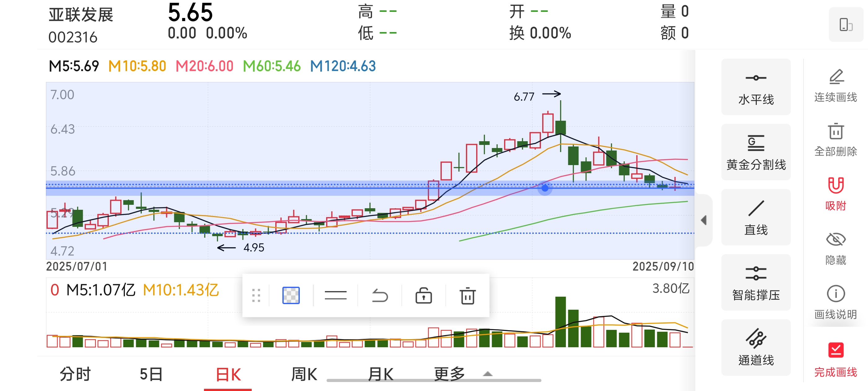Screen dimensions: 868x391
Task: Click the start date 2025/07/01
Action: pos(77,267)
